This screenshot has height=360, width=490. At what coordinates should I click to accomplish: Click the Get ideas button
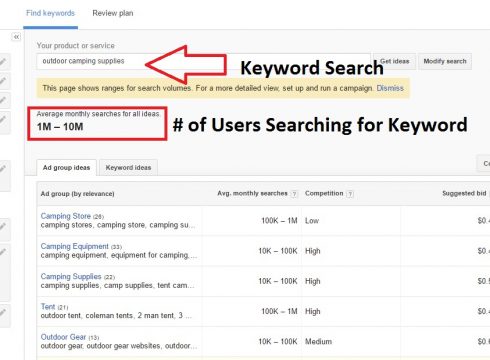(394, 61)
